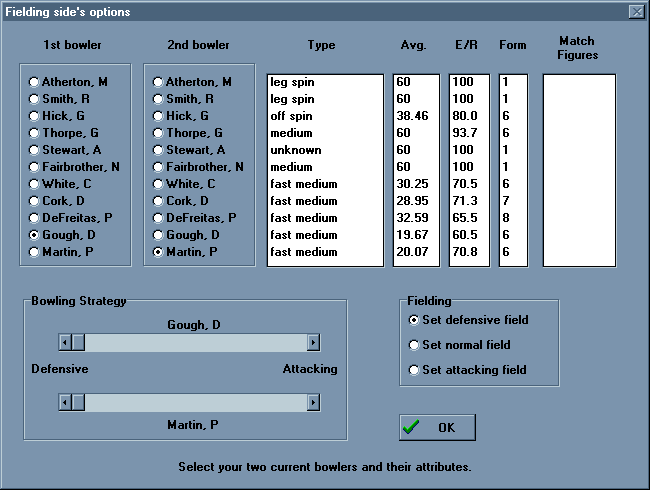Viewport: 650px width, 490px height.
Task: Choose Hick, G as 1st bowler
Action: coord(35,116)
